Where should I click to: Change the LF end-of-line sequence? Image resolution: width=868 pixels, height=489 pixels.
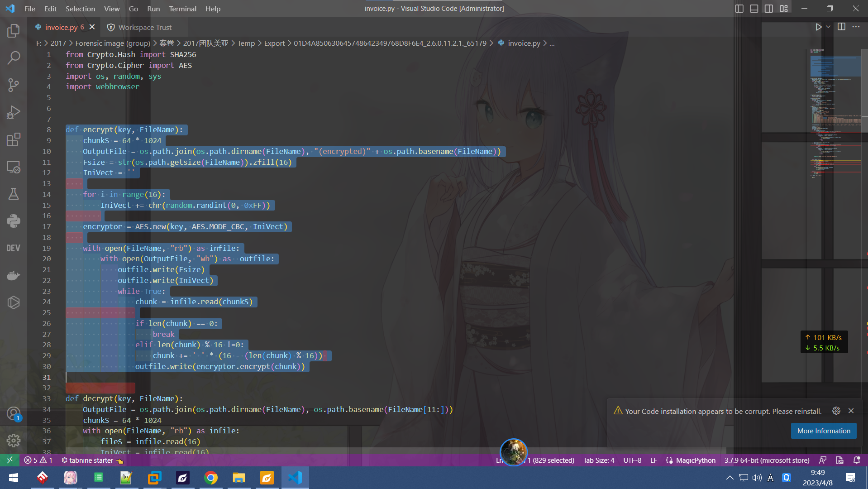653,460
